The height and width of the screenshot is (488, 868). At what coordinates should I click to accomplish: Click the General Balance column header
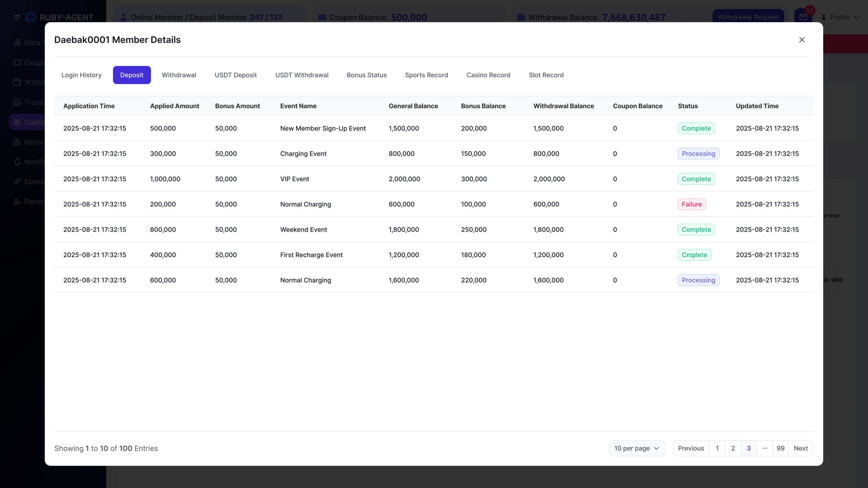(x=413, y=106)
